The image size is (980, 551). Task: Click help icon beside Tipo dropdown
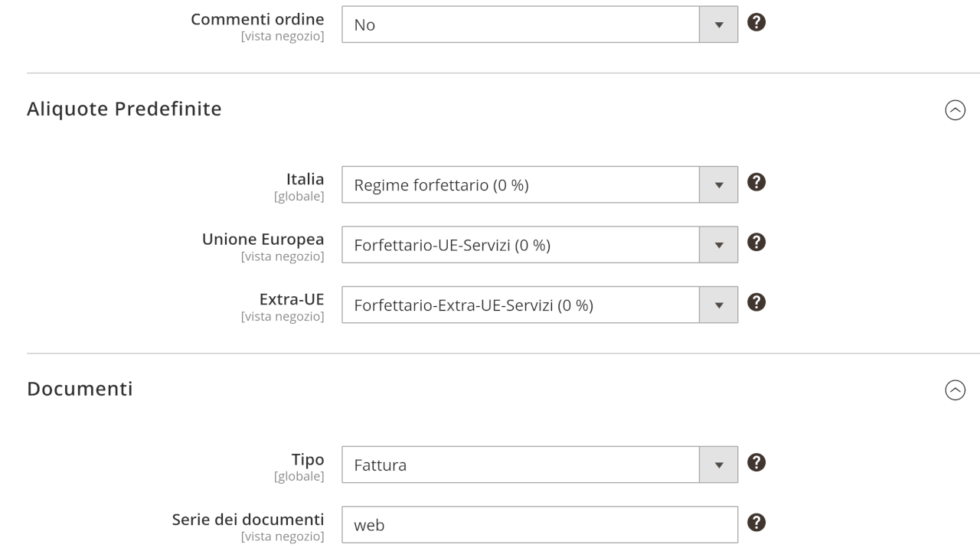756,461
